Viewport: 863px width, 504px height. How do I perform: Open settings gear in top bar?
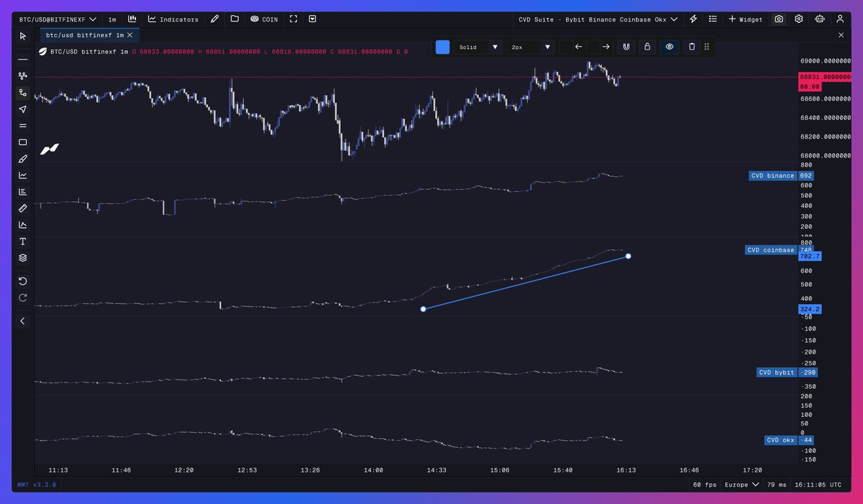point(799,19)
